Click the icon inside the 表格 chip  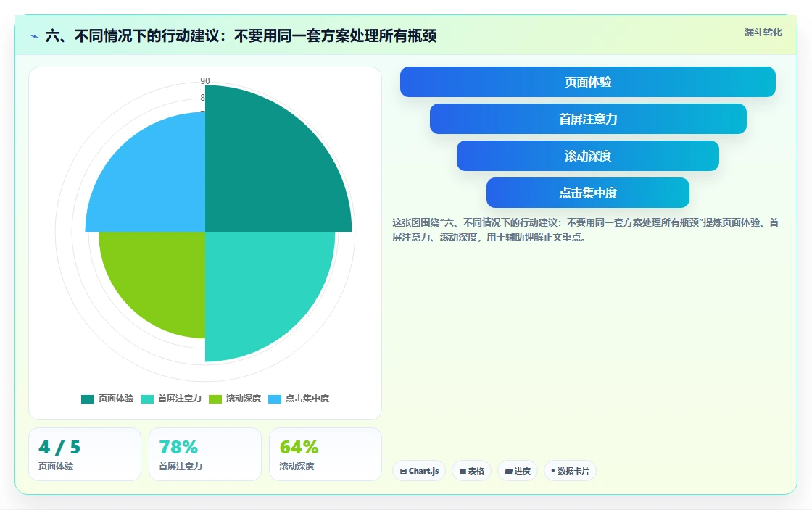coord(463,471)
